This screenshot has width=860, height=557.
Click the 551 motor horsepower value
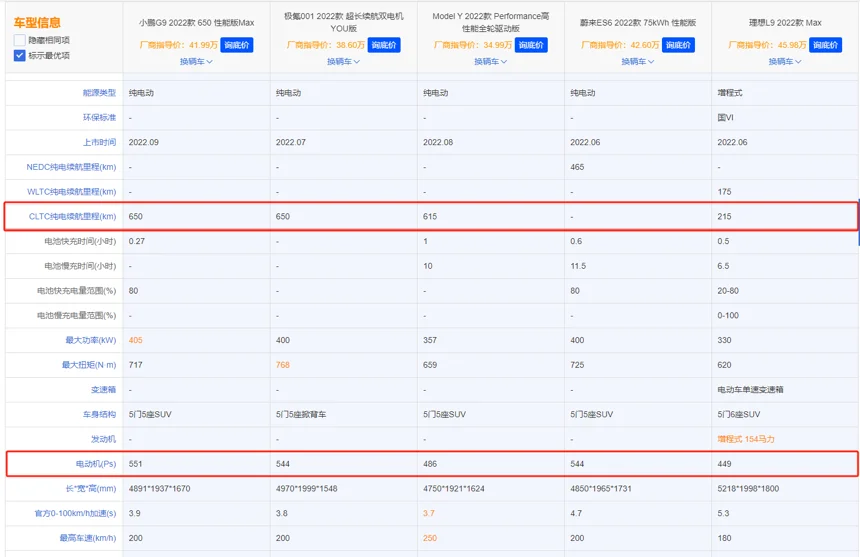pos(135,464)
